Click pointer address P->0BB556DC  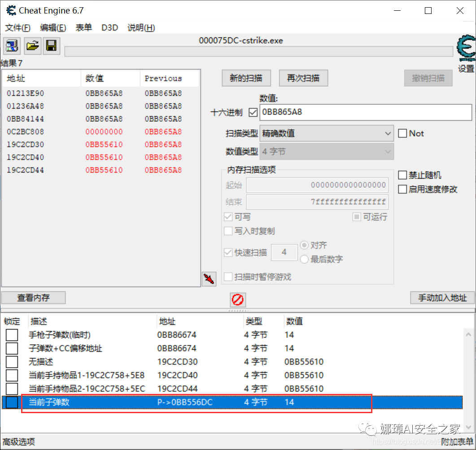[x=185, y=402]
